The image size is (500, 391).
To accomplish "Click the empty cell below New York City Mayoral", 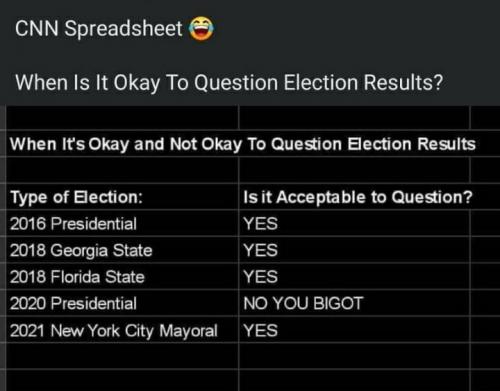I will pos(122,356).
